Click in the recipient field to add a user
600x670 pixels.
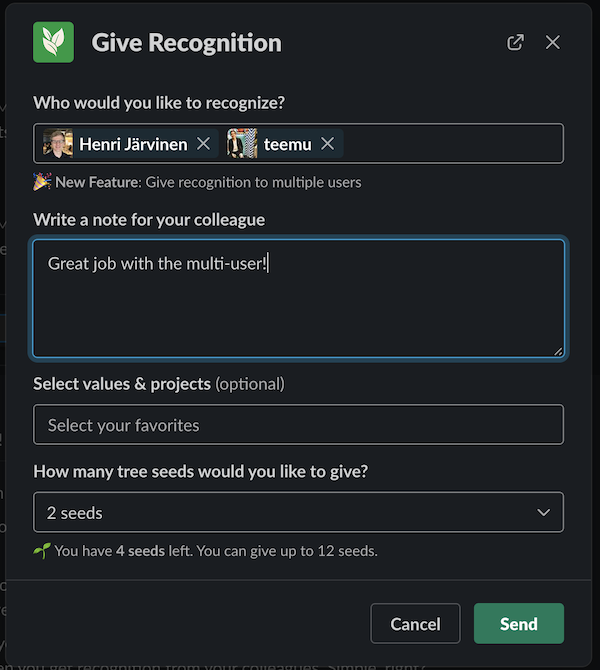pos(453,144)
